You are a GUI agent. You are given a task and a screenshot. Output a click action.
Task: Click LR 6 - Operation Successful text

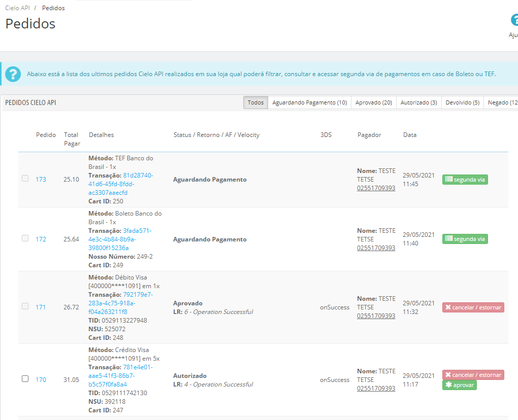[213, 312]
